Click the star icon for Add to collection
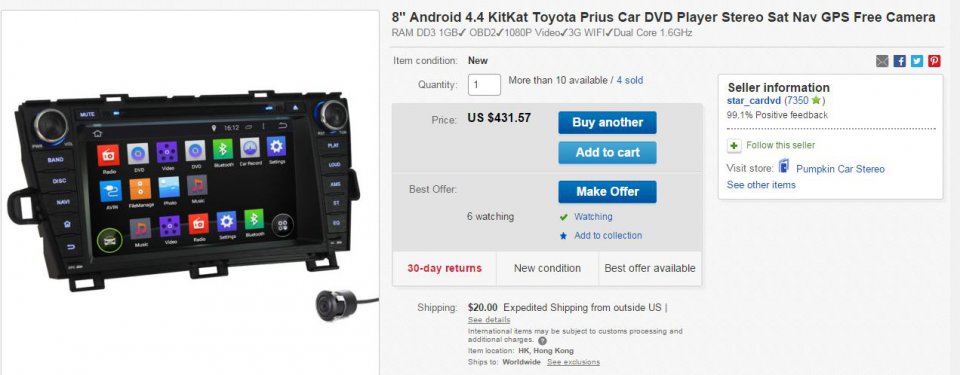 pos(563,236)
